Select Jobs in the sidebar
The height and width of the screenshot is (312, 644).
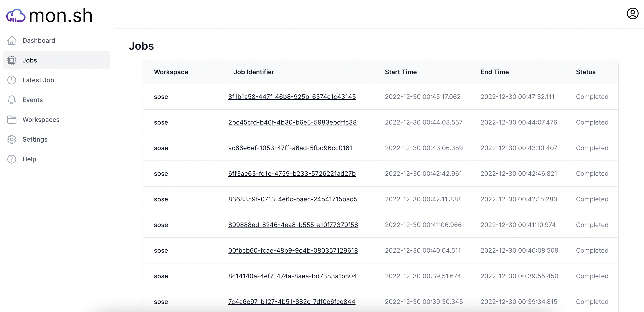[56, 60]
